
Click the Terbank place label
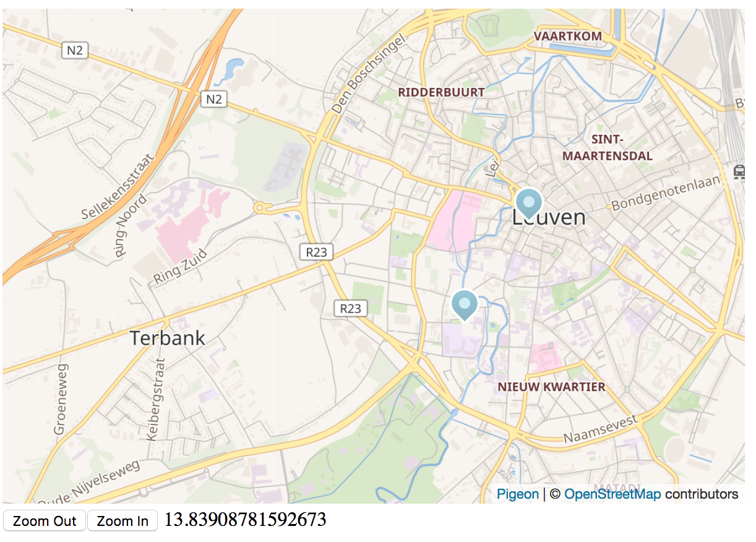tap(167, 338)
